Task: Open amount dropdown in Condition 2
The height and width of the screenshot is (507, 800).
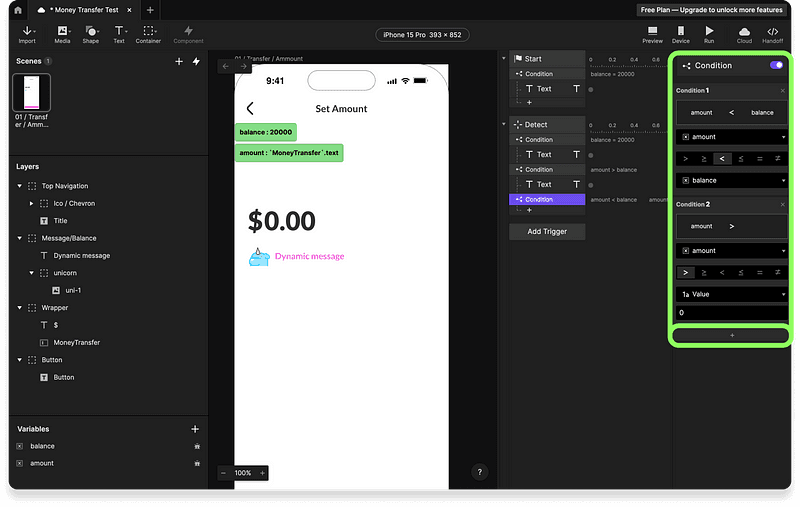Action: coord(732,250)
